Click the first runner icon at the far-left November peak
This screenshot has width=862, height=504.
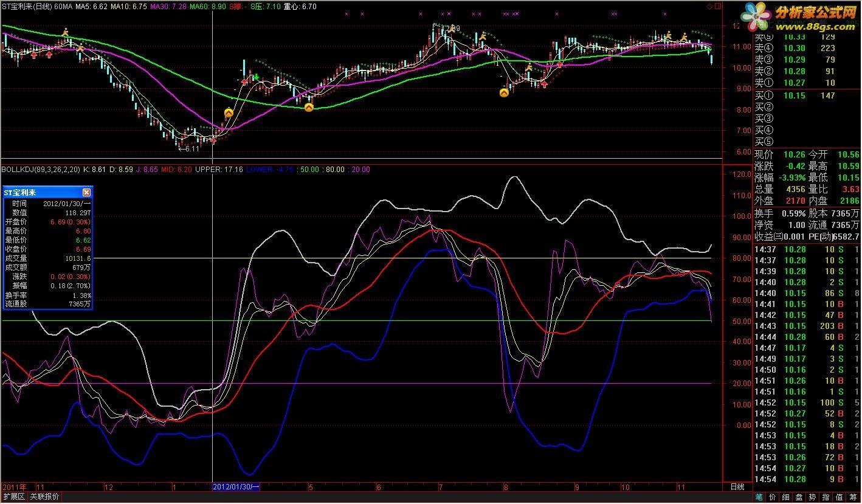pyautogui.click(x=66, y=33)
